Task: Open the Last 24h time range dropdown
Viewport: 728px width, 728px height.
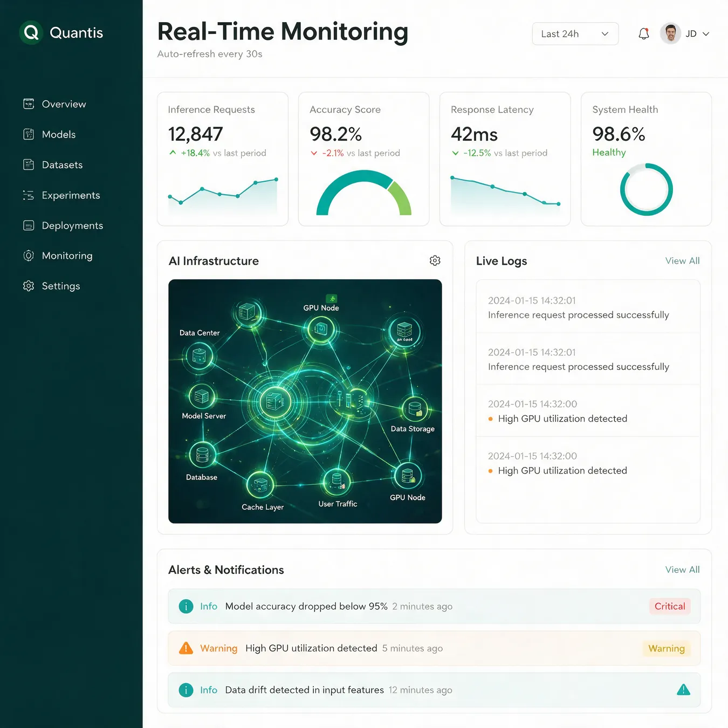Action: (575, 34)
